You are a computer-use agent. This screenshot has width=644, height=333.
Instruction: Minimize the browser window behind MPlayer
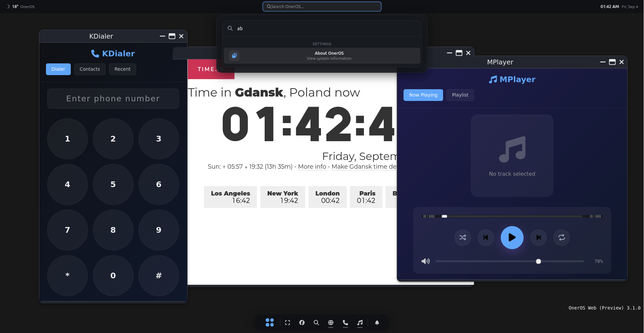[x=450, y=53]
